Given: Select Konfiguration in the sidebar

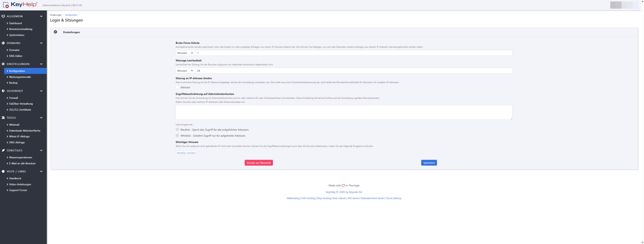Looking at the screenshot, I should [25, 71].
